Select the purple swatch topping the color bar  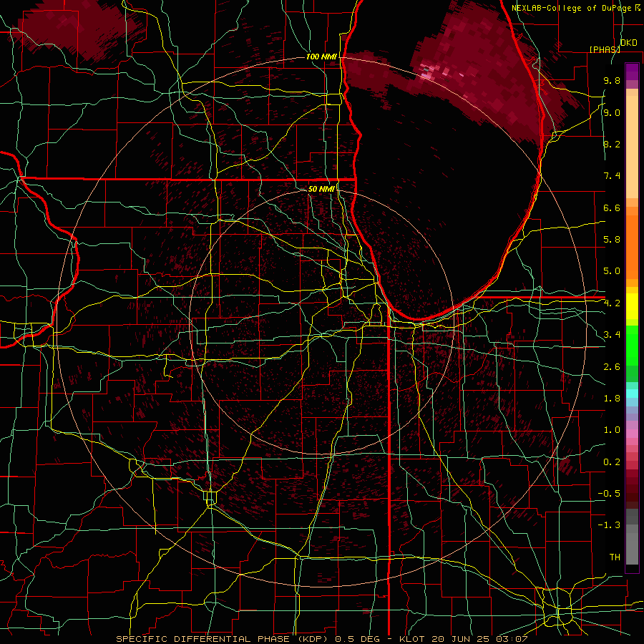click(x=632, y=72)
